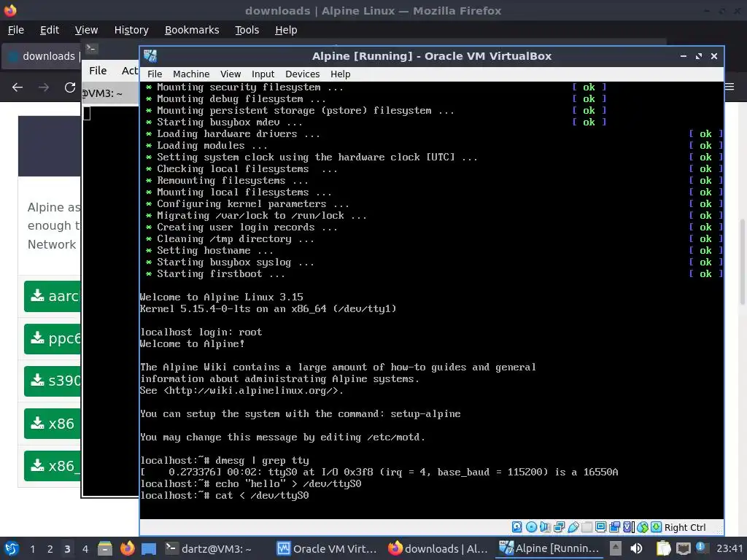Select the downloads tab in Firefox
This screenshot has height=560, width=747.
42,56
